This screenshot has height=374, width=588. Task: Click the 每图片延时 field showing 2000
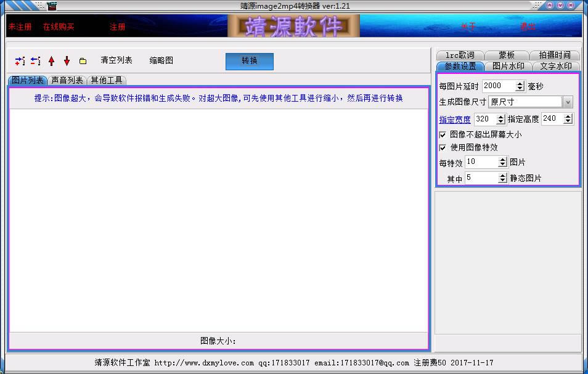[499, 86]
